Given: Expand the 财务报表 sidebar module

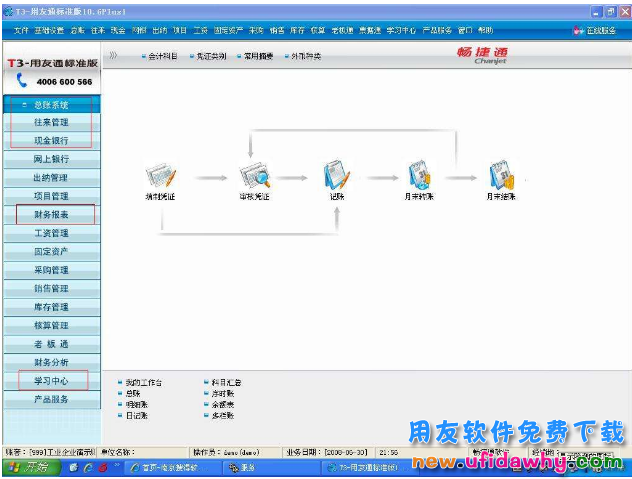Looking at the screenshot, I should pyautogui.click(x=51, y=214).
